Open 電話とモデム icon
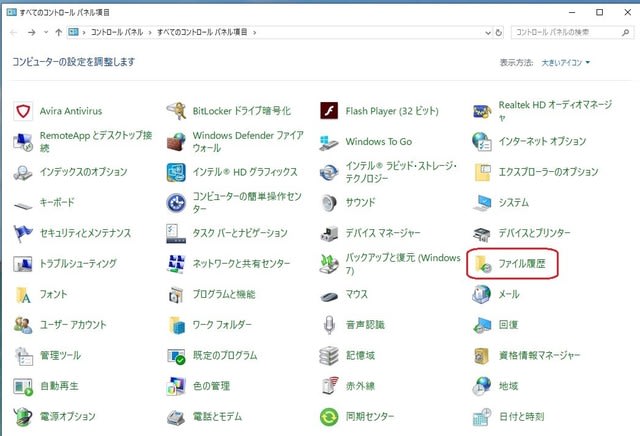 click(x=176, y=417)
